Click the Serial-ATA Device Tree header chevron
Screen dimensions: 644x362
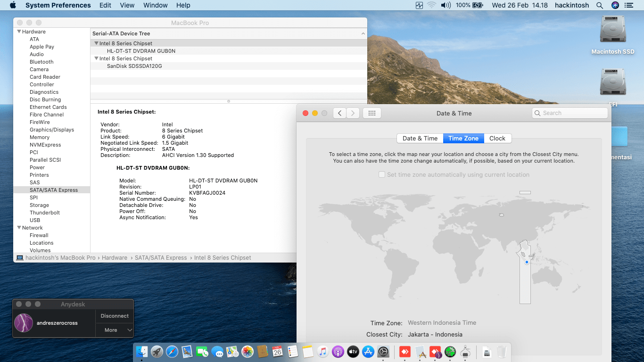(x=363, y=33)
